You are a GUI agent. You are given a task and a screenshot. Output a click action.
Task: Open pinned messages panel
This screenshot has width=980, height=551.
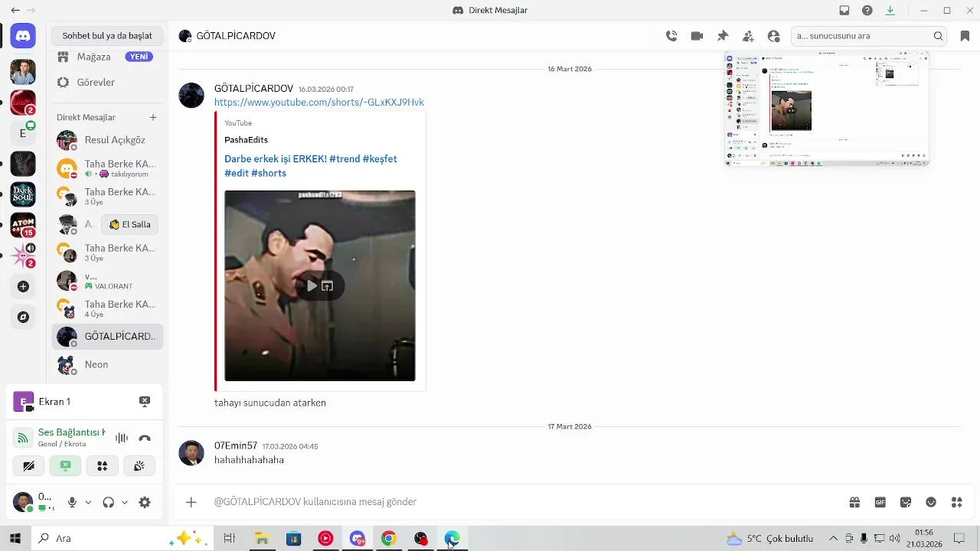tap(723, 36)
